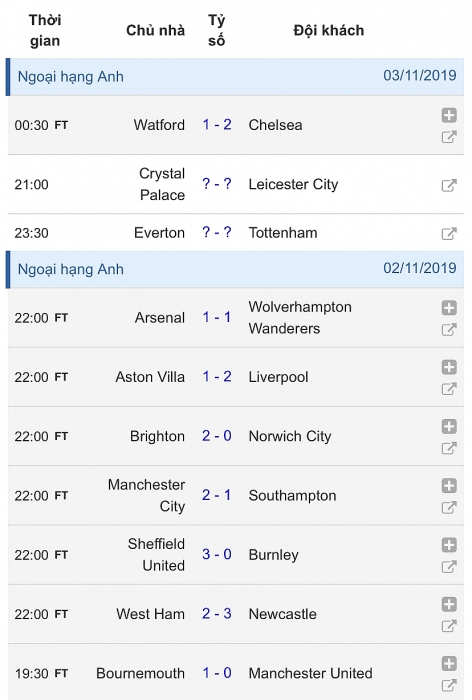Open the Liverpool team link
The height and width of the screenshot is (700, 472).
pos(278,377)
